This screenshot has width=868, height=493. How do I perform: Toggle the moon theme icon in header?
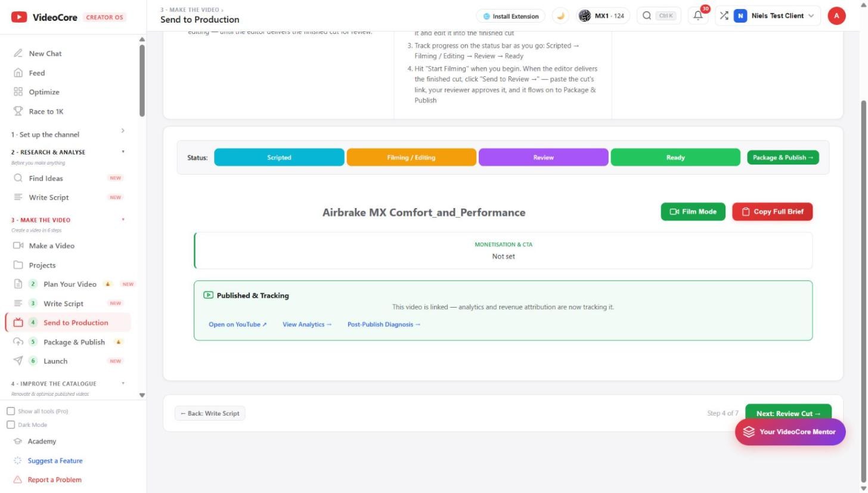(x=560, y=16)
